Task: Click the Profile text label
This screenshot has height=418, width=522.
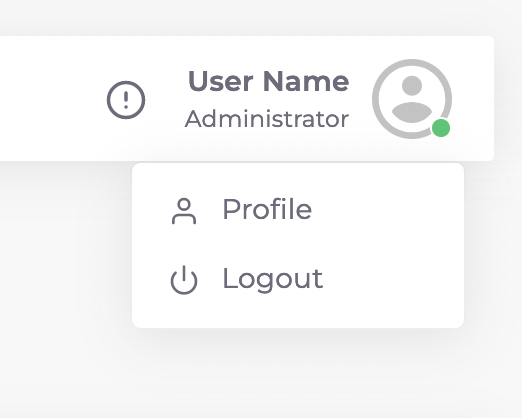Action: tap(267, 209)
